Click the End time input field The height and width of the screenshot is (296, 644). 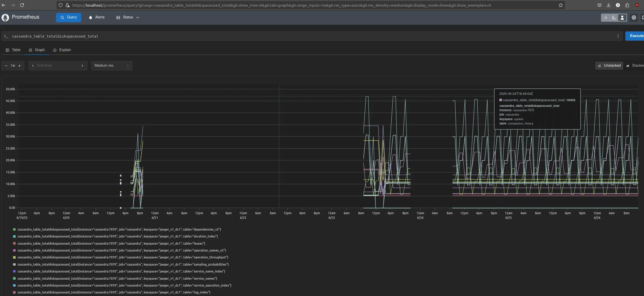[x=58, y=66]
